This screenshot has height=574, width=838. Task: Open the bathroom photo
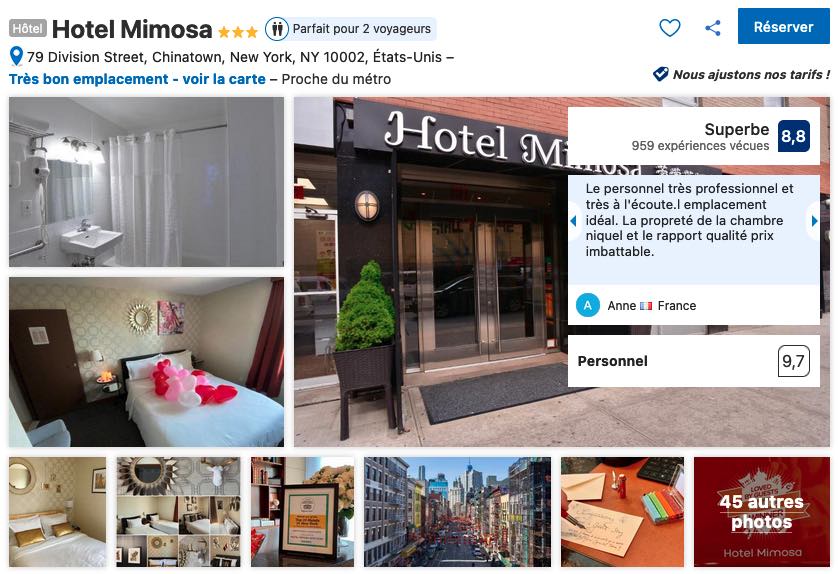tap(146, 182)
